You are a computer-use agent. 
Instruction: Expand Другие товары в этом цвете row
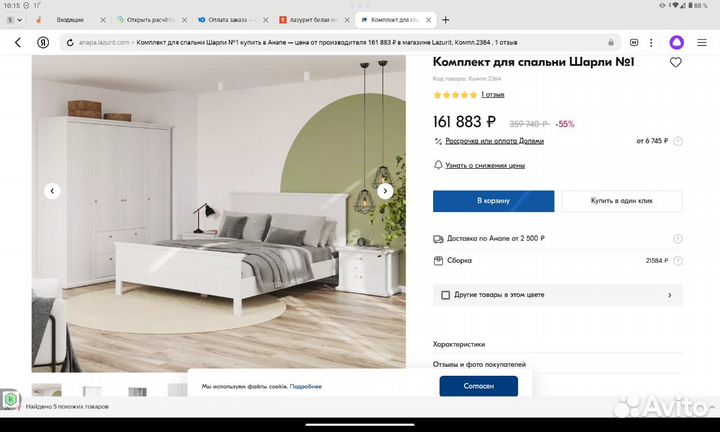pos(557,295)
